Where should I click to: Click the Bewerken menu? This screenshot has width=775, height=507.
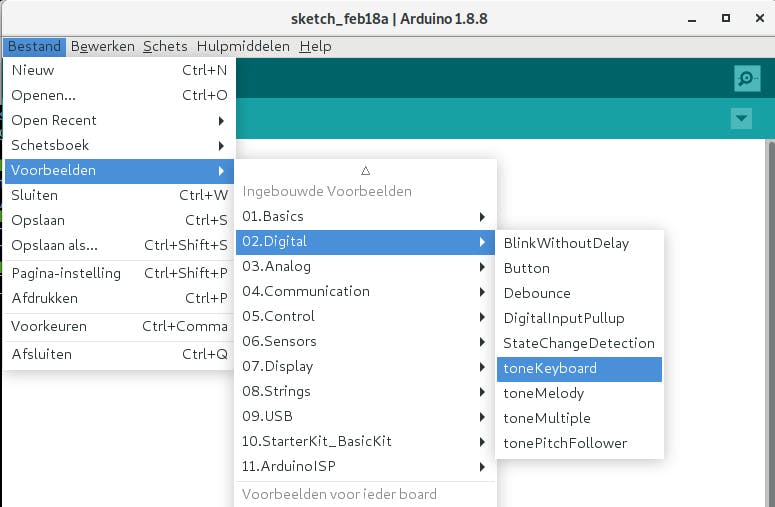pos(103,46)
